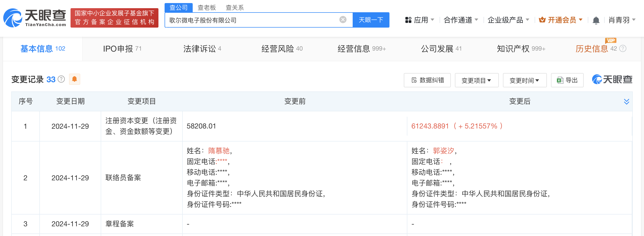Click the crown VIP icon
The width and height of the screenshot is (644, 236).
[542, 20]
